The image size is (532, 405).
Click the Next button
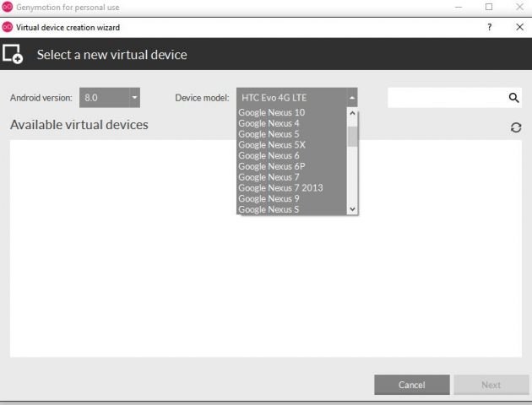(491, 385)
